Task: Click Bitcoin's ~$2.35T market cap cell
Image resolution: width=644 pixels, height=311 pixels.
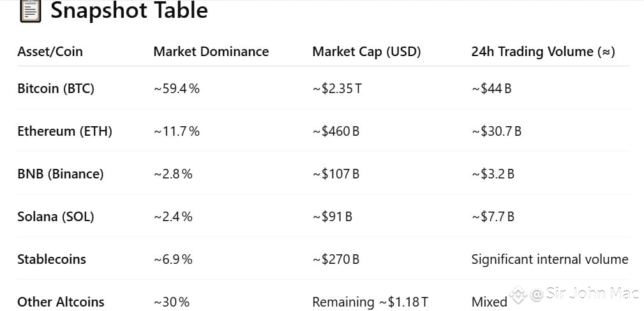Action: click(x=337, y=89)
